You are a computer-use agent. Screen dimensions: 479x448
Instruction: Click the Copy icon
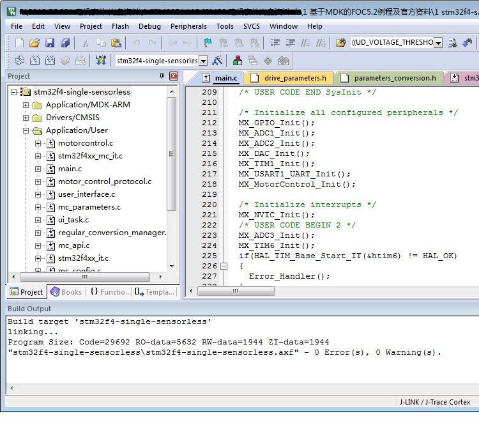click(101, 43)
